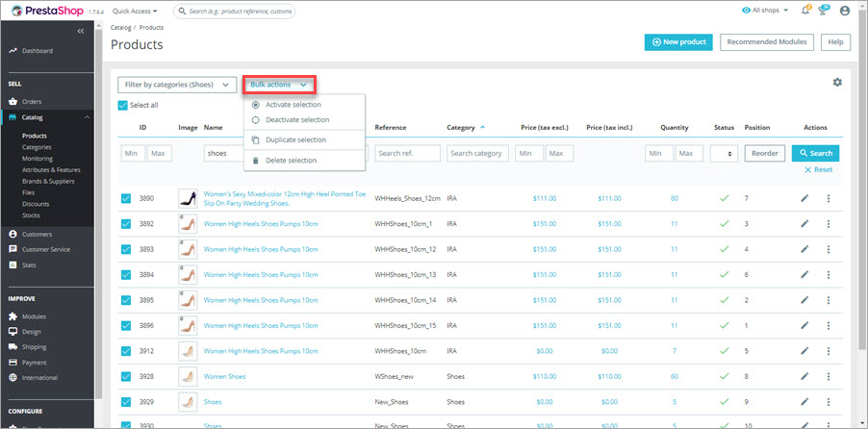Collapse the Catalog sidebar section
Viewport: 868px width, 429px height.
(x=87, y=117)
